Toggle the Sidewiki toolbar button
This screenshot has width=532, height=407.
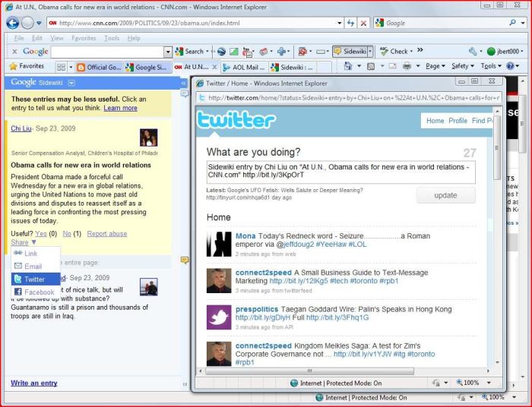click(350, 52)
